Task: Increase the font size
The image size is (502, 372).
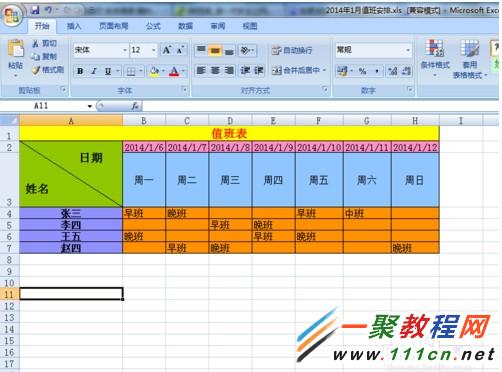Action: (166, 50)
